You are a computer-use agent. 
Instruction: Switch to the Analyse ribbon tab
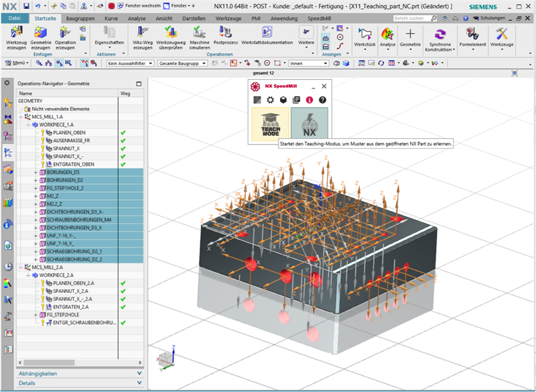(137, 19)
